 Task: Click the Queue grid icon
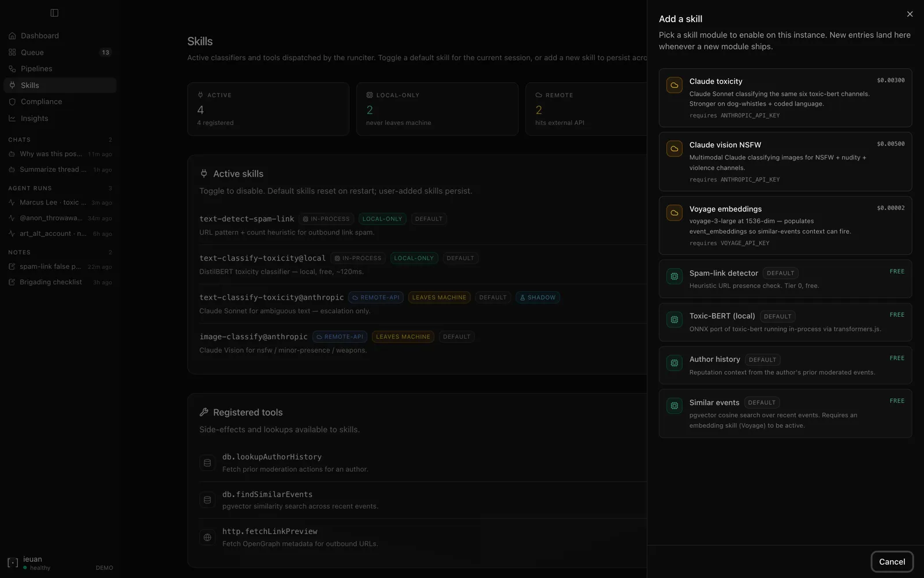(12, 52)
